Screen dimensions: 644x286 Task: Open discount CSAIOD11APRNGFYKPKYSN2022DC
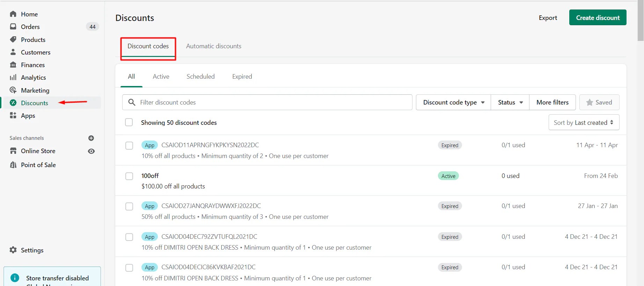tap(210, 145)
